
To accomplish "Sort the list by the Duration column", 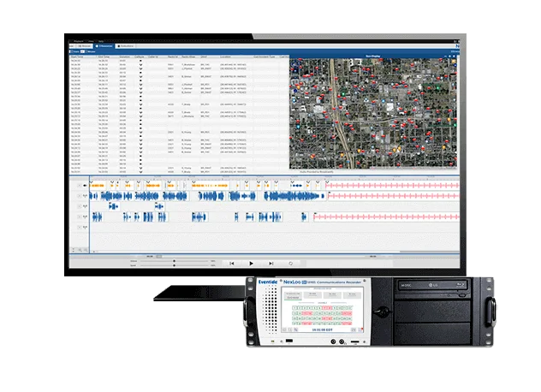I will click(x=123, y=56).
